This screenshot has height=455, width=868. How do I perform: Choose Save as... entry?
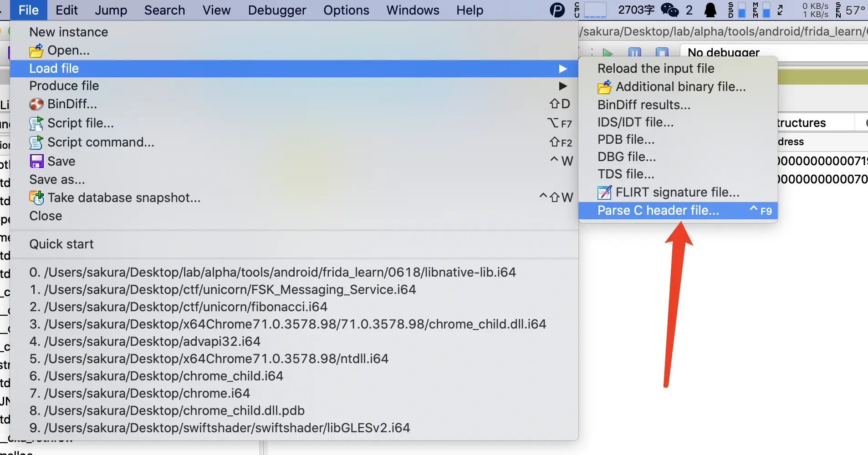click(294, 180)
